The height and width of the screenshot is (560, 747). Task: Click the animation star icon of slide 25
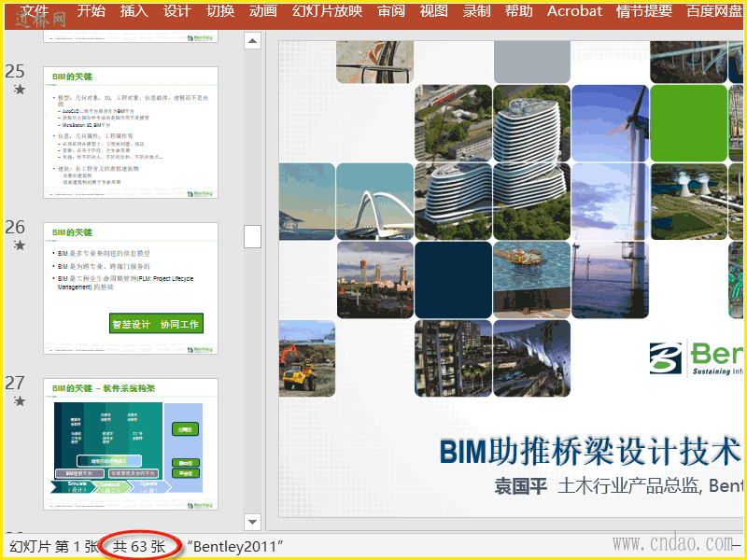click(19, 89)
